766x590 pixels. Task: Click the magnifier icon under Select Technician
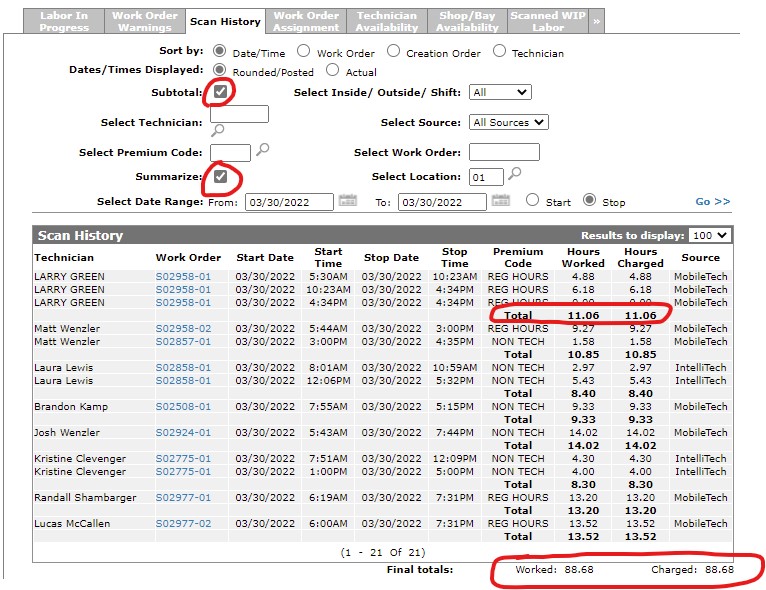click(217, 130)
